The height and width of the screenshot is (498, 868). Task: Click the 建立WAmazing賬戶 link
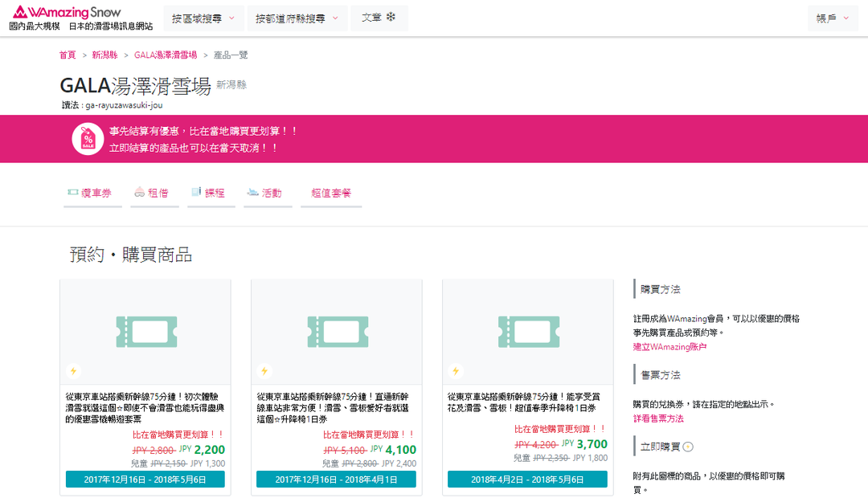coord(669,347)
